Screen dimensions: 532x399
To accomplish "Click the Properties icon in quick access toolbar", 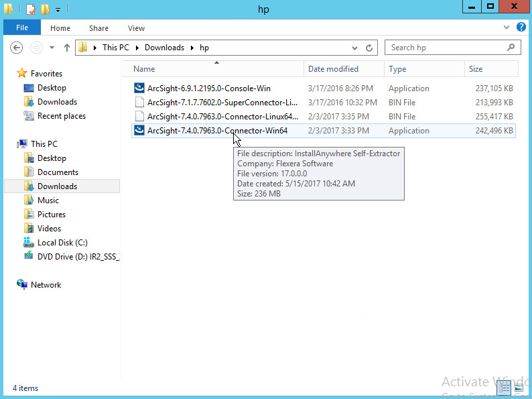I will tap(30, 9).
